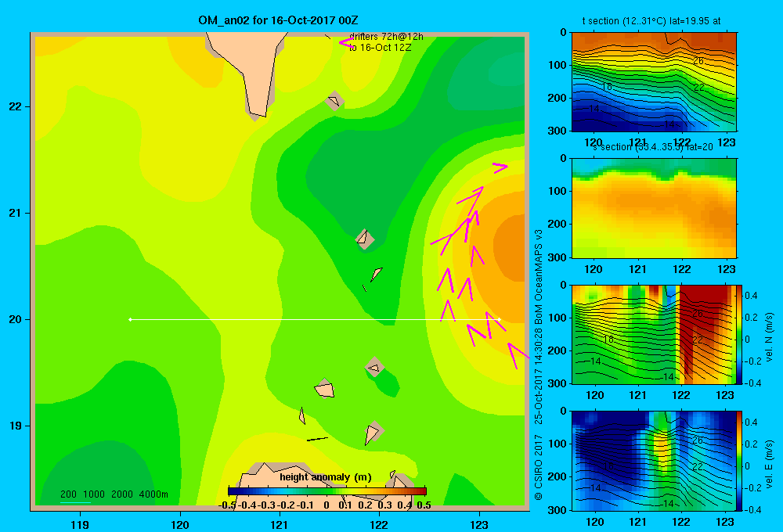Click the 'vel. N (m/s)' axis label

770,337
